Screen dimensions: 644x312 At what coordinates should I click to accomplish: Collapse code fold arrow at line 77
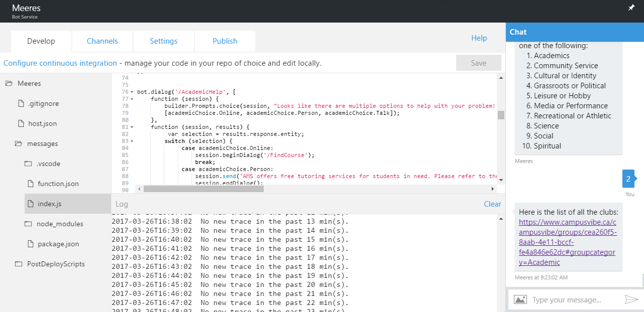click(x=132, y=99)
